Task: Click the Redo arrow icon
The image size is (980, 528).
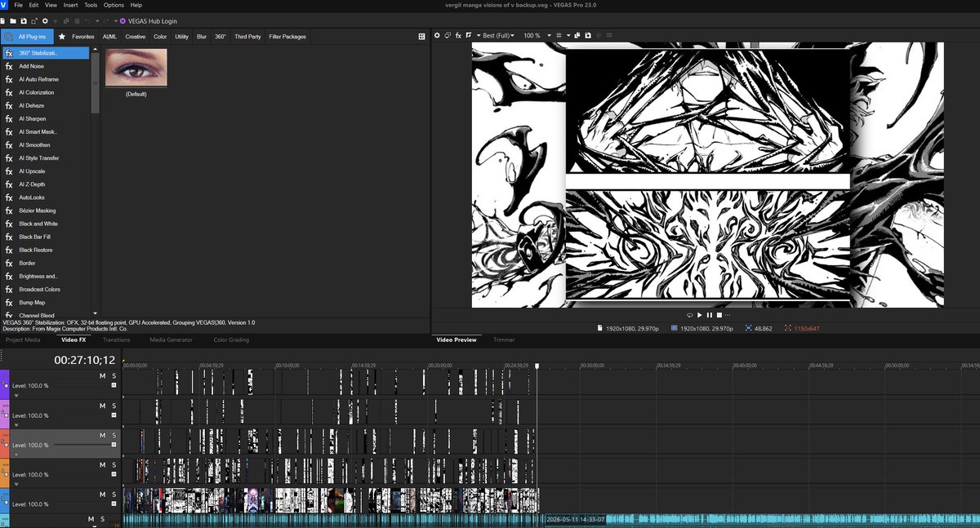Action: tap(106, 21)
